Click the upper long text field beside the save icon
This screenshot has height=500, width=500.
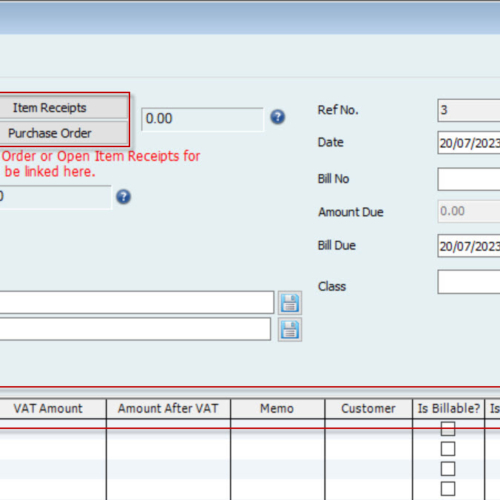(137, 303)
